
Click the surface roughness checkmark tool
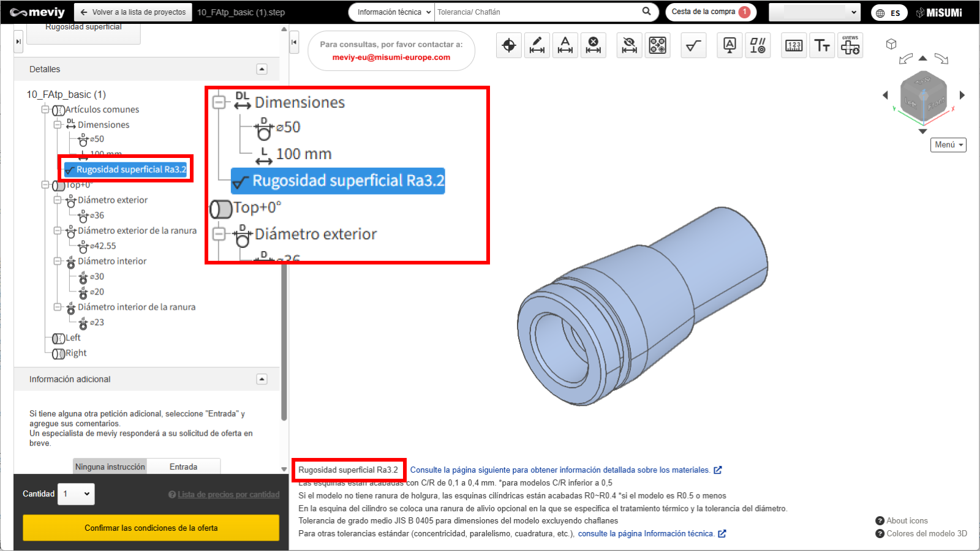(x=693, y=46)
